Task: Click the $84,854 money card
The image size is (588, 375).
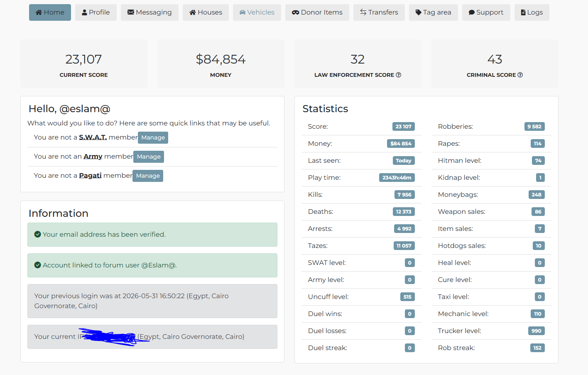Action: pos(221,64)
